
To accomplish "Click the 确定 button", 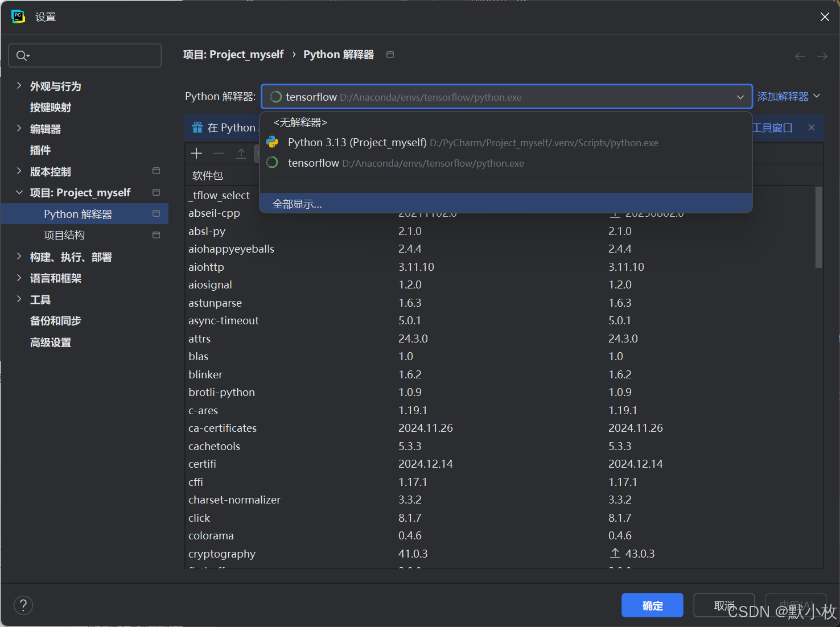I will [x=652, y=605].
